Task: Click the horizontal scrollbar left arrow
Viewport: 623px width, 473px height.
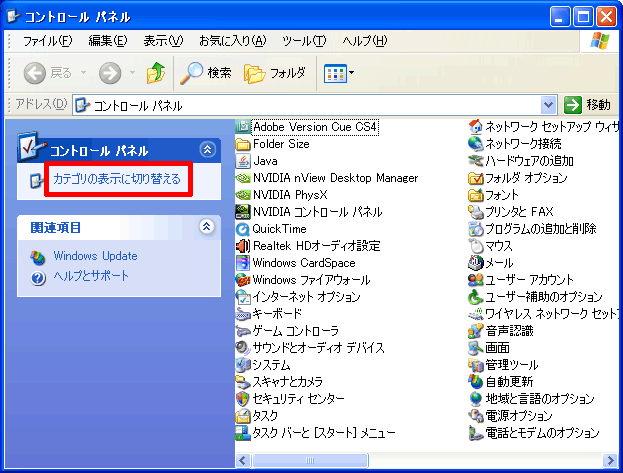Action: pyautogui.click(x=243, y=460)
